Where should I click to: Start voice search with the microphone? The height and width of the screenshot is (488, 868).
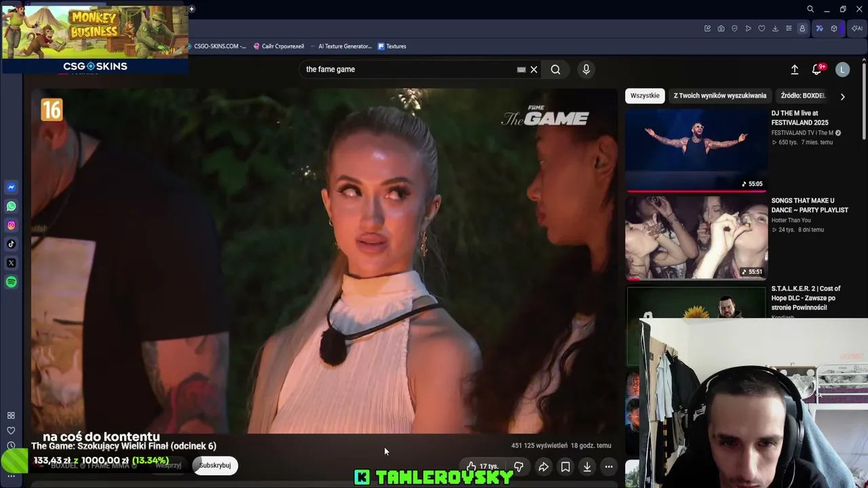[587, 69]
